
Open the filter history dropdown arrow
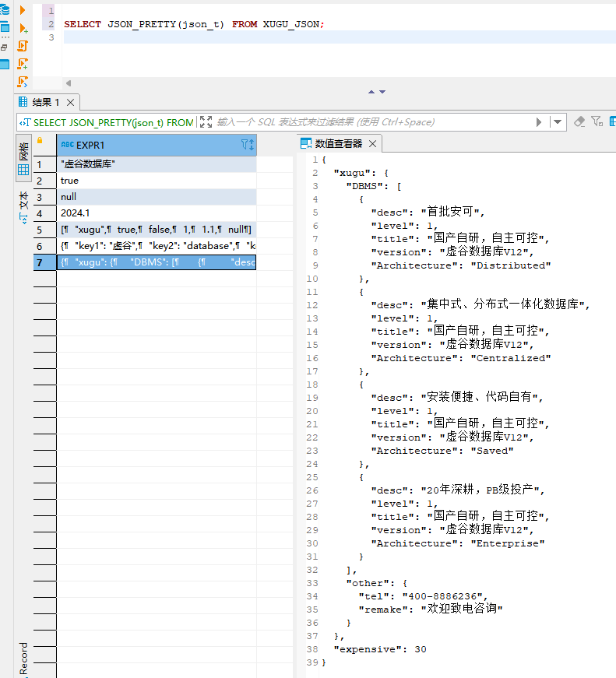click(558, 122)
